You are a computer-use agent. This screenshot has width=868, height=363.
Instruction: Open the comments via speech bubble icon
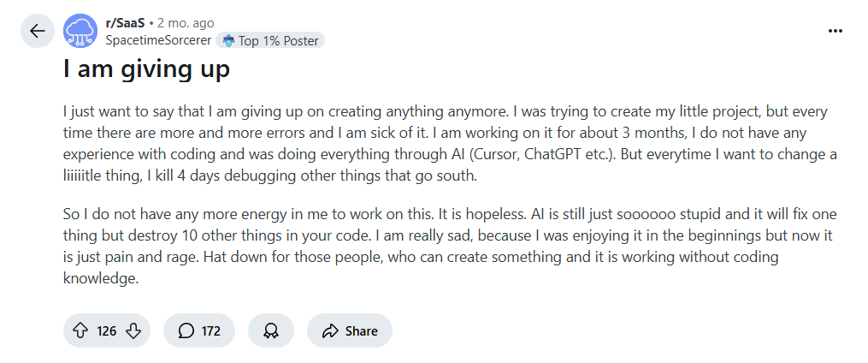[x=186, y=330]
